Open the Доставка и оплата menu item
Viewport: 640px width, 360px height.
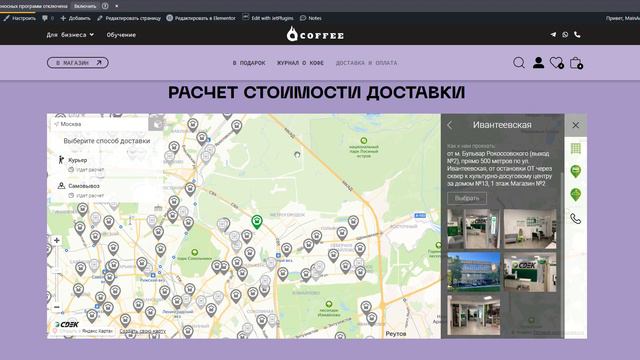tap(366, 63)
